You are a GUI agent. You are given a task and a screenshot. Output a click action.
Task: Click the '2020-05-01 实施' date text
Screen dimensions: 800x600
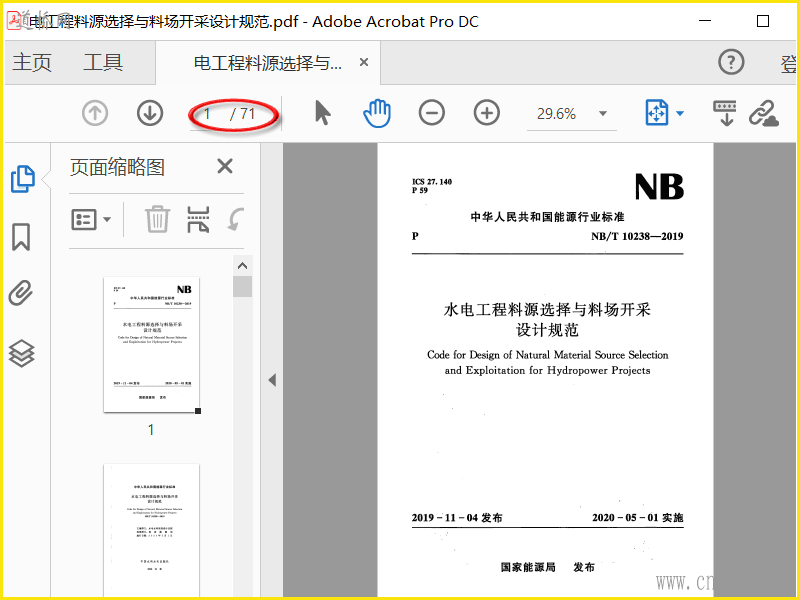pyautogui.click(x=638, y=518)
